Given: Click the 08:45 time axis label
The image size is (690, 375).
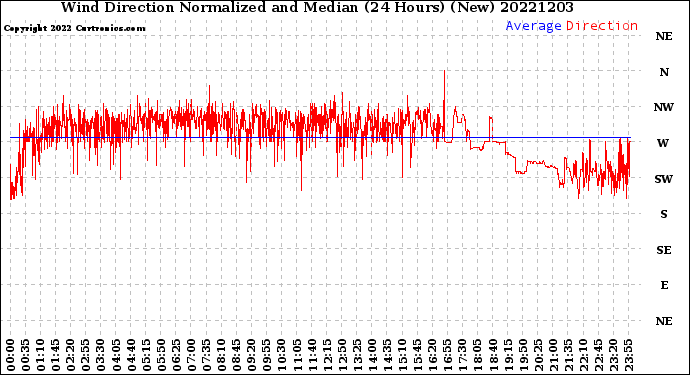Looking at the screenshot, I should click(236, 355).
